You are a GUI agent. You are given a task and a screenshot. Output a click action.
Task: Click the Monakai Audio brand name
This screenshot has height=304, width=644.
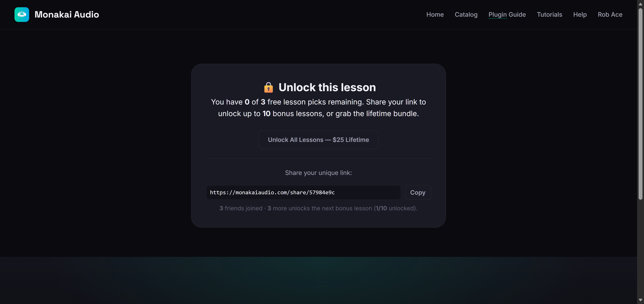[x=67, y=14]
